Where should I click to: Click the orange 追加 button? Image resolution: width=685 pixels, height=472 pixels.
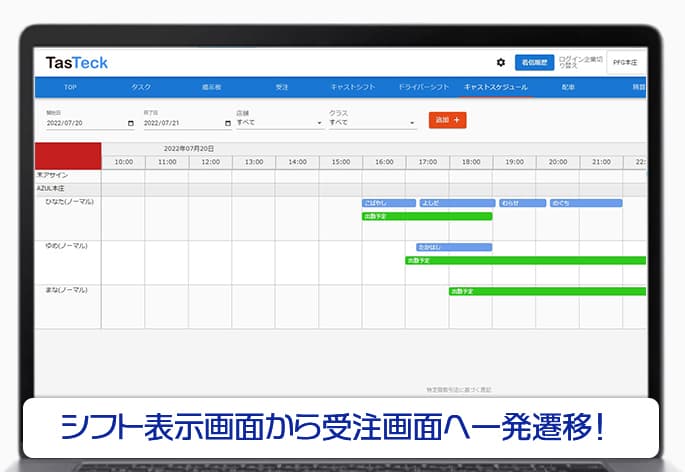pyautogui.click(x=447, y=120)
